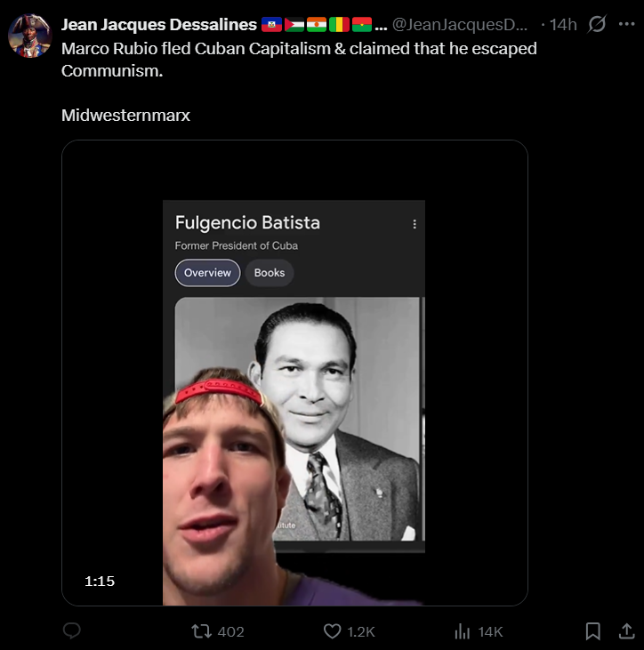The height and width of the screenshot is (650, 644).
Task: Click the 1:15 video duration badge
Action: click(100, 582)
